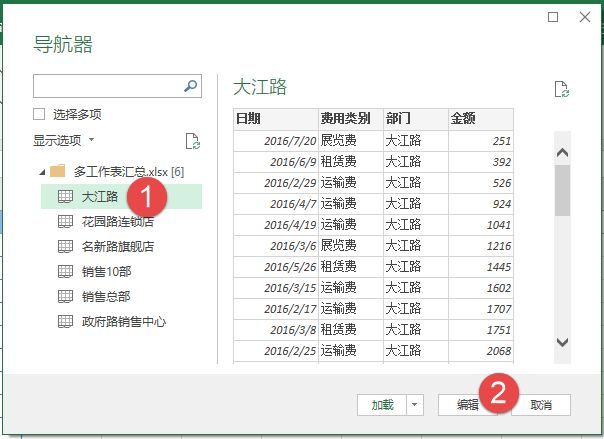
Task: Click the amount cell 526
Action: point(481,183)
